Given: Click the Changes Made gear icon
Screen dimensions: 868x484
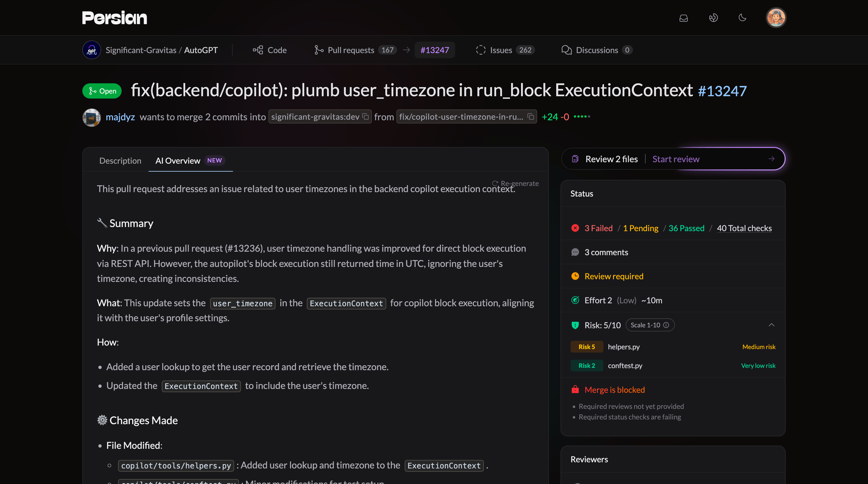Looking at the screenshot, I should point(102,420).
